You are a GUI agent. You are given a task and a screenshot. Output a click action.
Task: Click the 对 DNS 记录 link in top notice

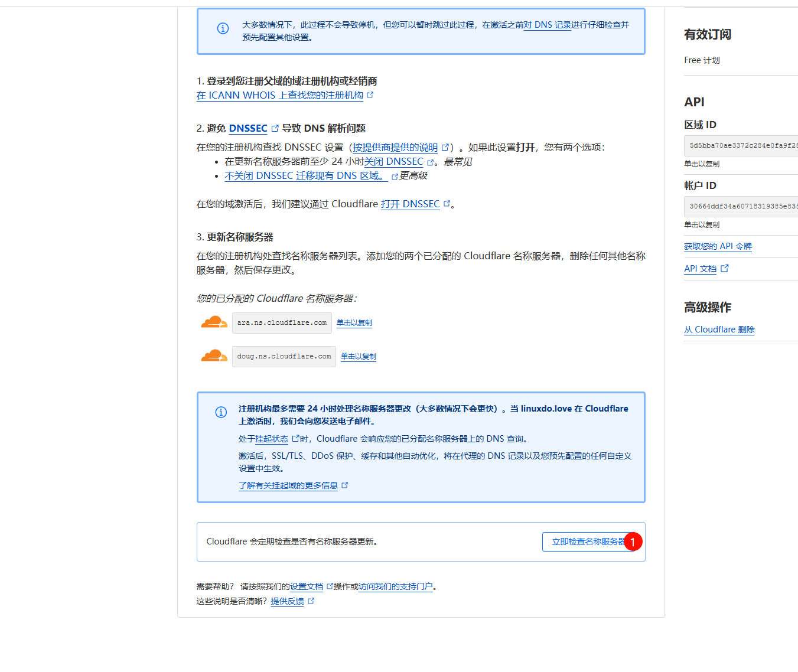point(548,25)
